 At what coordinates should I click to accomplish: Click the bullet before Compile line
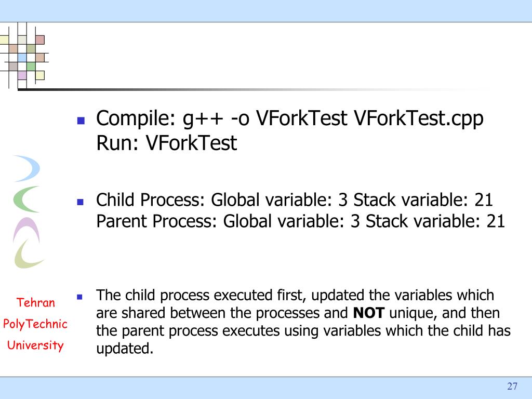[81, 121]
